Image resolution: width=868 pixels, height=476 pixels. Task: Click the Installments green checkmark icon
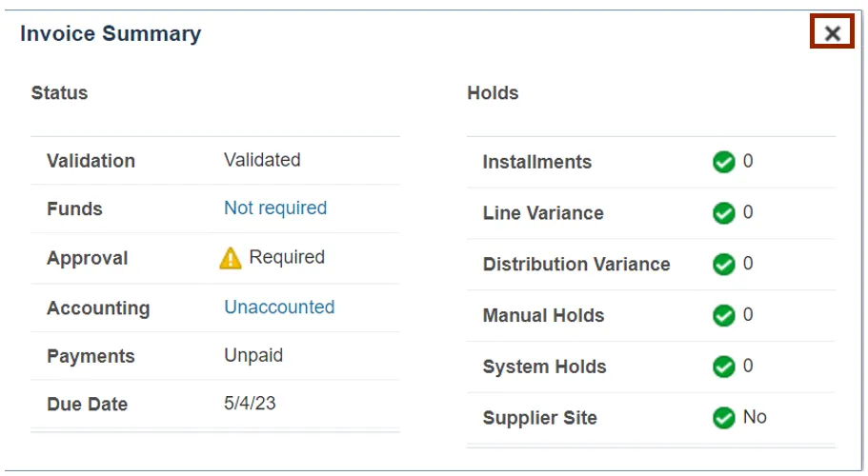[x=723, y=163]
